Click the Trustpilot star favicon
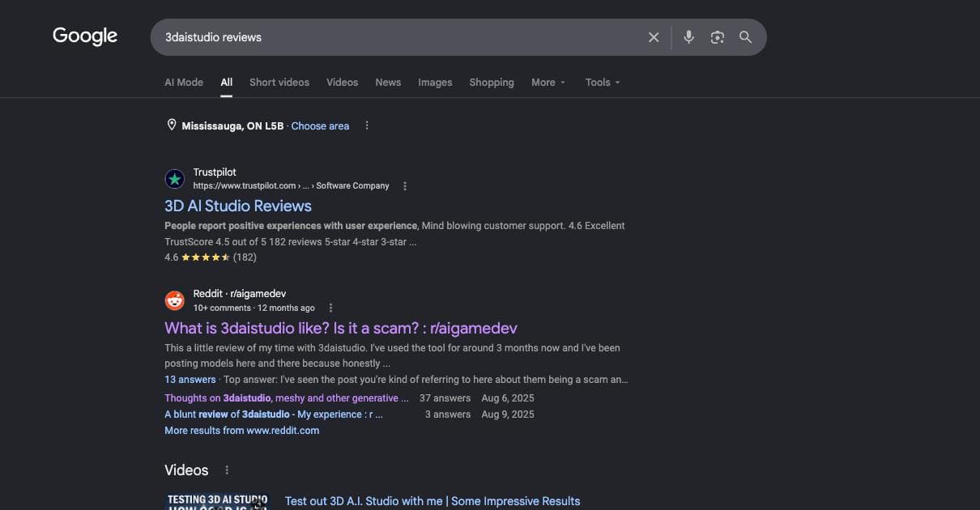980x510 pixels. [x=175, y=179]
